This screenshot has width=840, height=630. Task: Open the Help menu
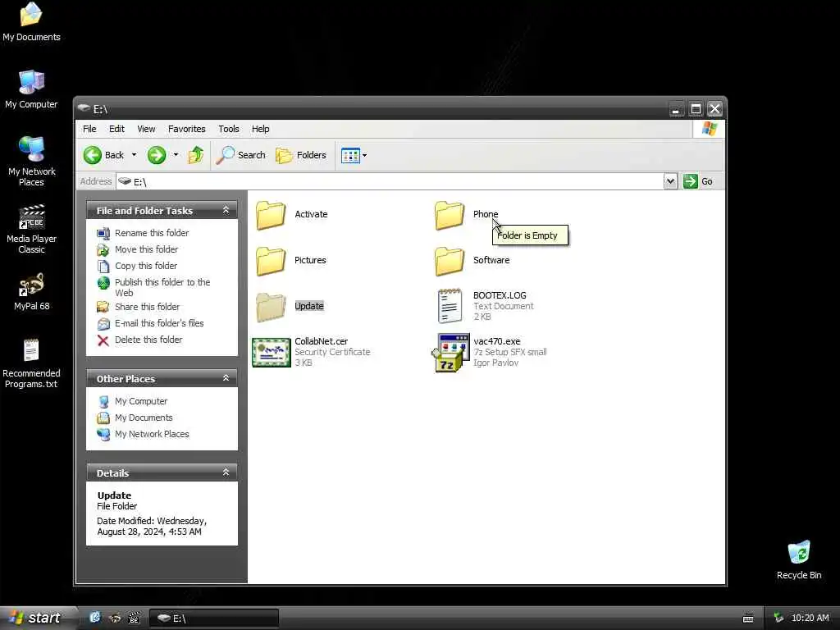[260, 129]
